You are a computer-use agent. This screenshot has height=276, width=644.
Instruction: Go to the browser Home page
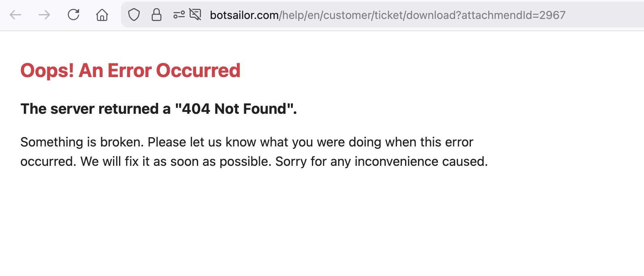click(x=102, y=15)
